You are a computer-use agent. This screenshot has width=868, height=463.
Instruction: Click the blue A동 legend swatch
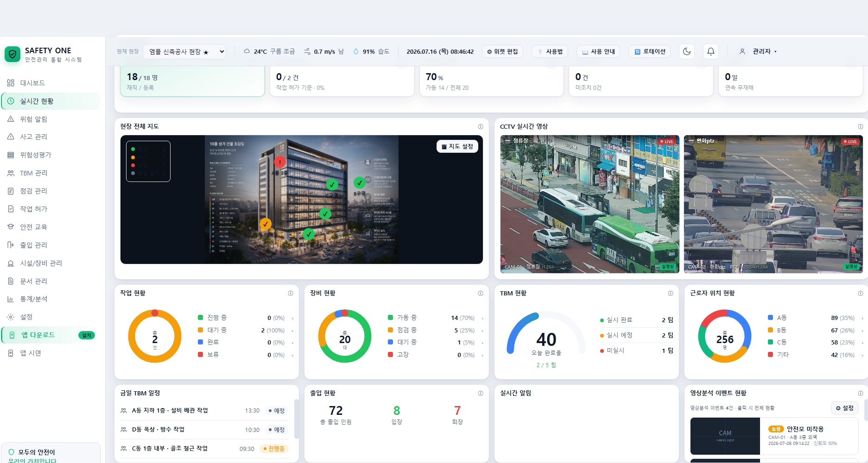(771, 318)
